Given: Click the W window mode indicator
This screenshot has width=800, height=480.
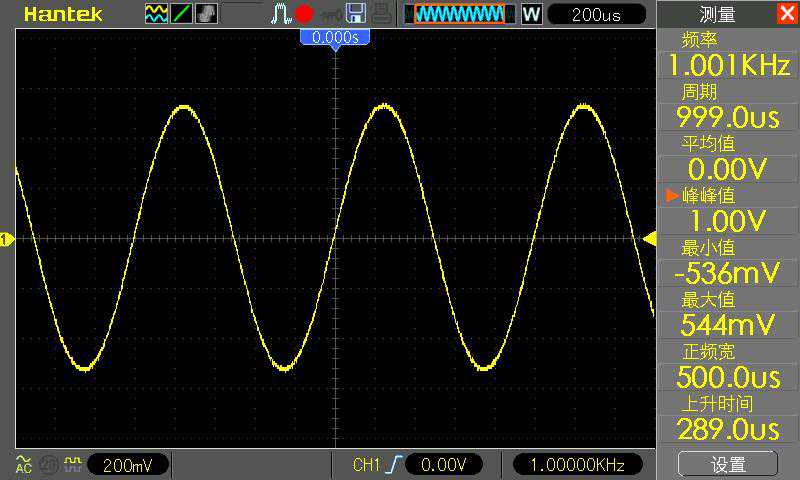Looking at the screenshot, I should pos(531,14).
